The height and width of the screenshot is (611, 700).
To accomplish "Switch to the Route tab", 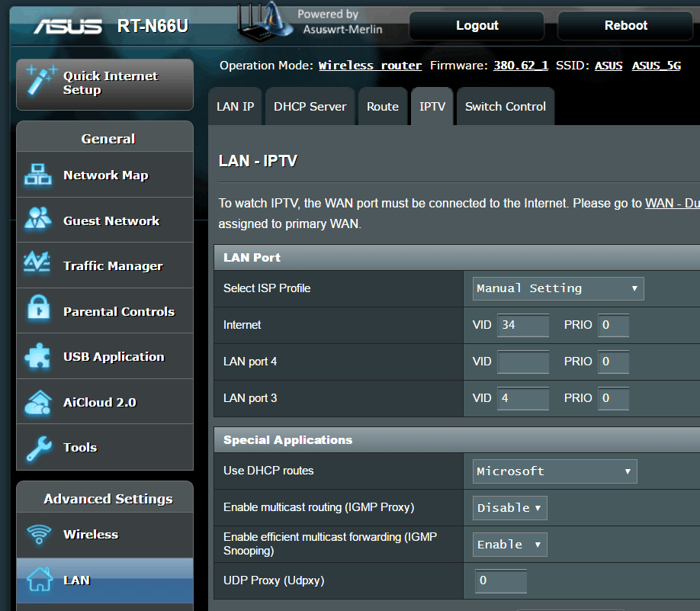I will coord(383,106).
